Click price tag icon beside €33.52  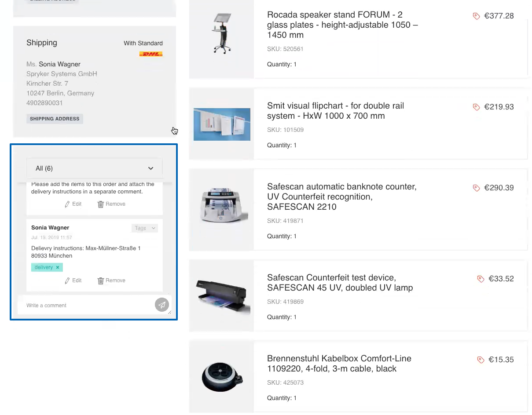[481, 279]
